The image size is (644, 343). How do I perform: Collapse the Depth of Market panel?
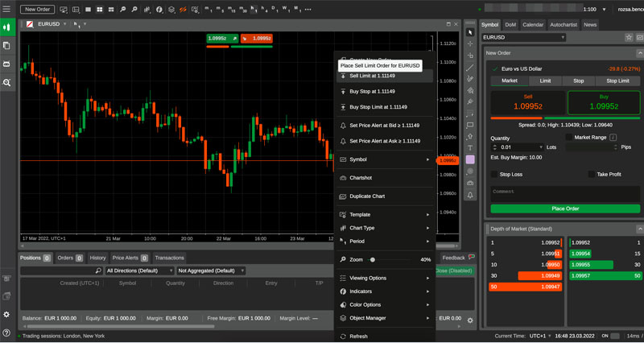click(x=639, y=229)
